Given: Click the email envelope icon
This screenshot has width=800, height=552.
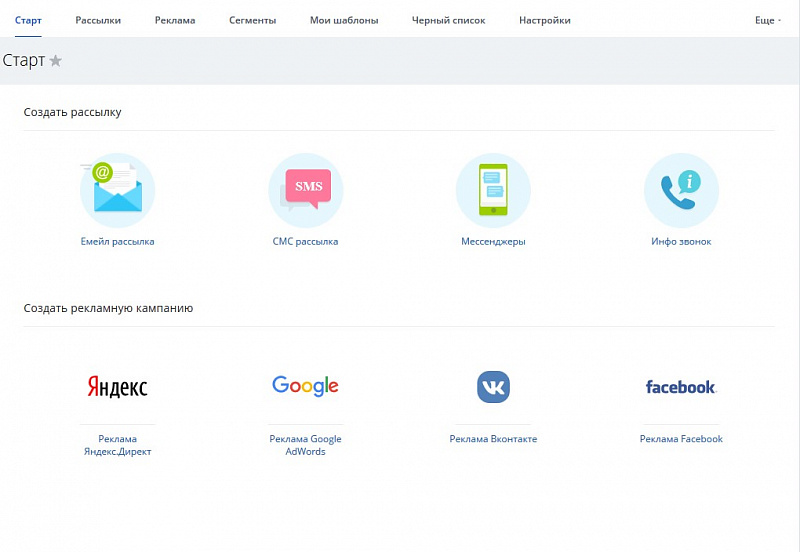Looking at the screenshot, I should click(x=117, y=190).
